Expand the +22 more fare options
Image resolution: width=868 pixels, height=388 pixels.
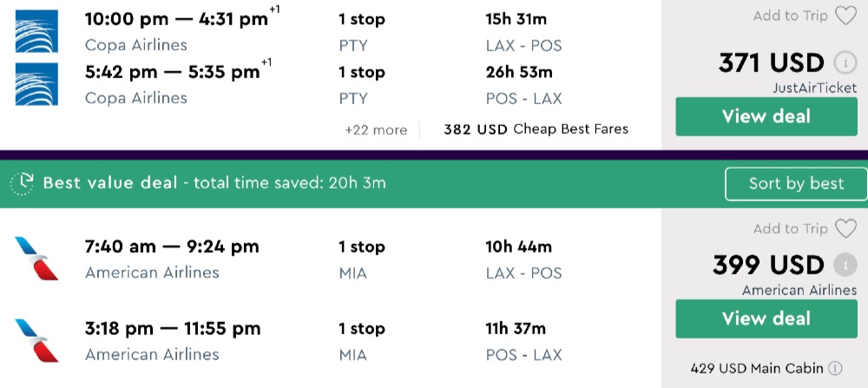coord(375,129)
